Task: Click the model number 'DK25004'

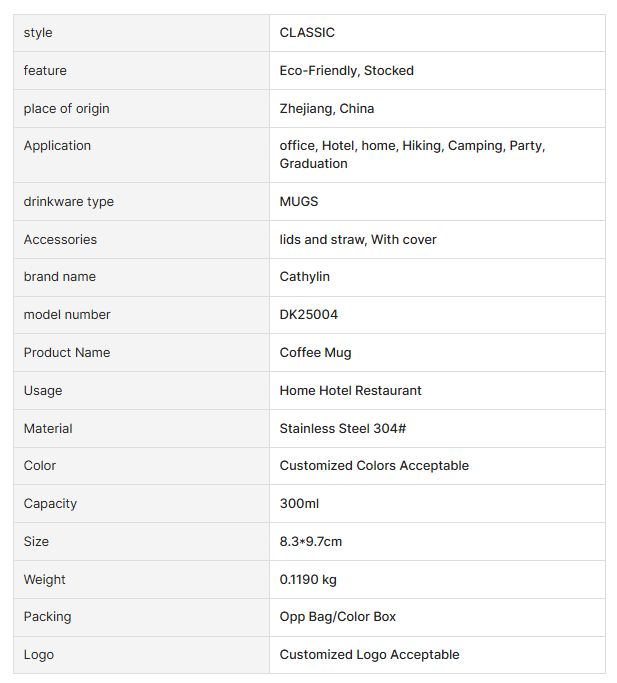Action: (x=309, y=315)
